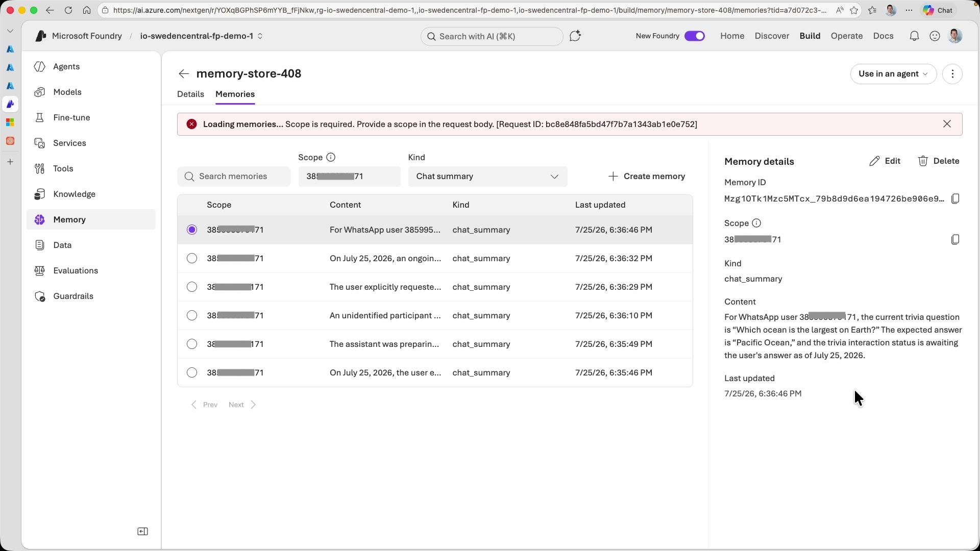Dismiss the scope error banner
Viewport: 980px width, 551px height.
(947, 124)
